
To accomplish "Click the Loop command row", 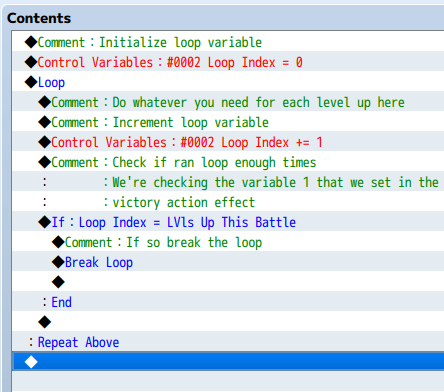I will pos(228,81).
